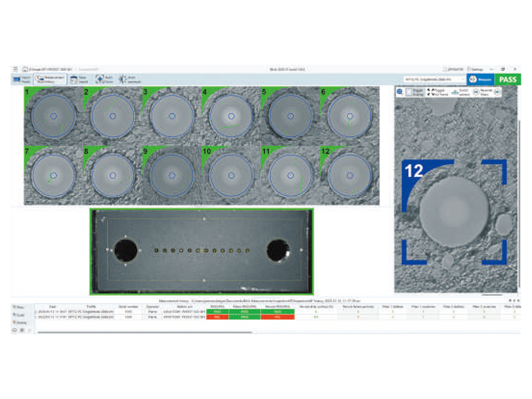Viewport: 532px width, 399px height.
Task: Open the hamburger menu at top left
Action: 15,69
